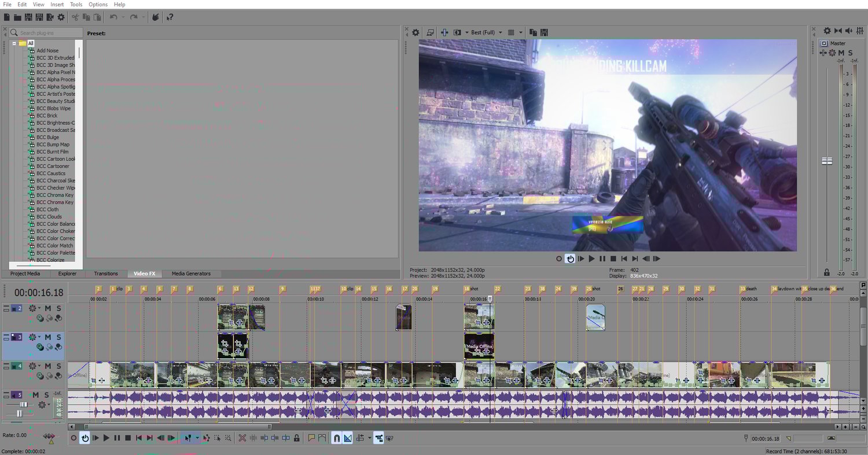Switch to the Transitions tab
868x455 pixels.
coord(106,273)
